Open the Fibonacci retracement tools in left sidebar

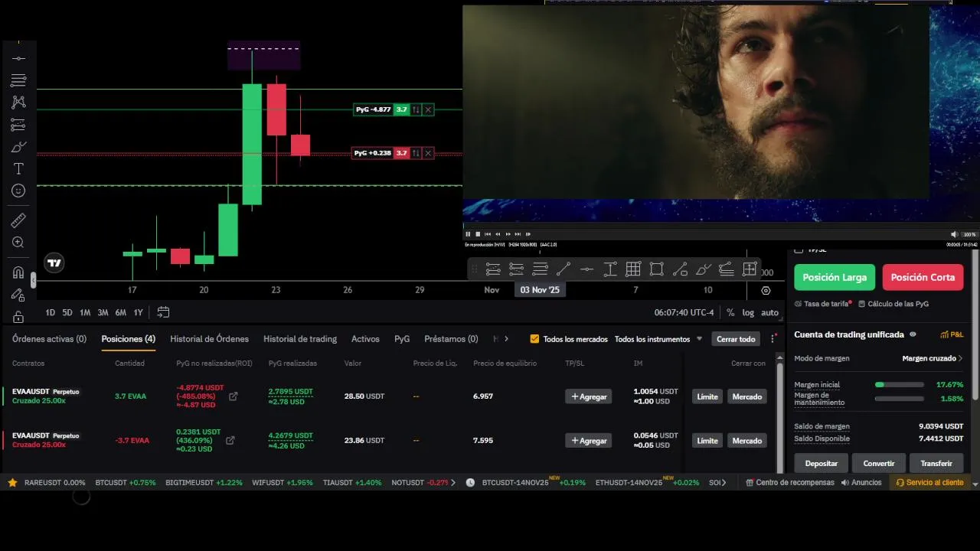(18, 80)
